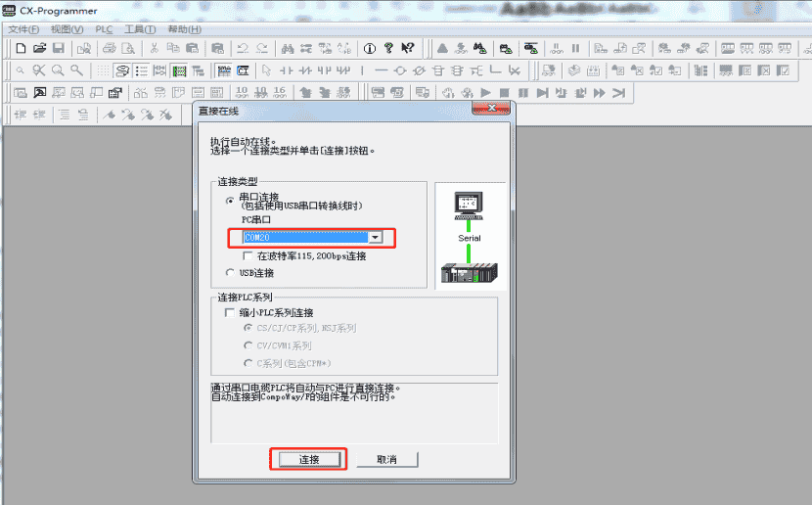The image size is (812, 505).
Task: Select the USB连接 radio button
Action: pos(230,272)
